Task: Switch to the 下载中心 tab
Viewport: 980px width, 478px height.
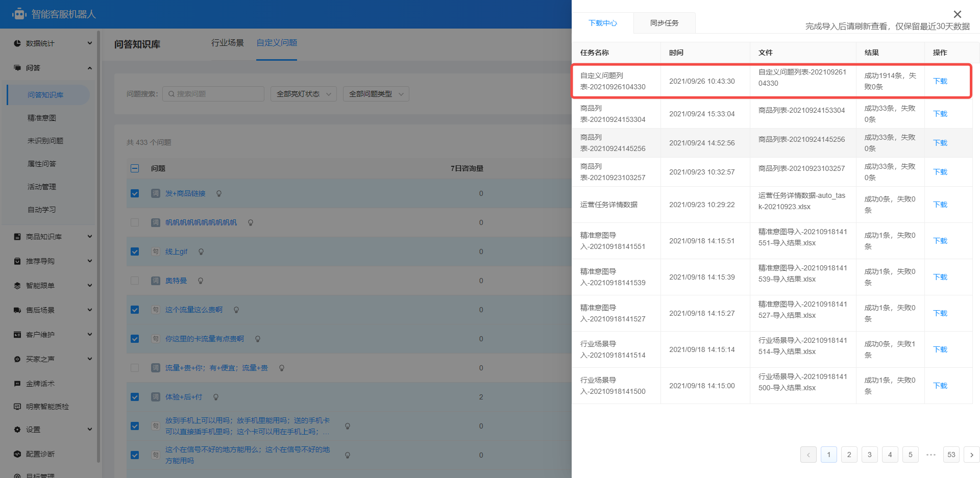Action: tap(603, 23)
